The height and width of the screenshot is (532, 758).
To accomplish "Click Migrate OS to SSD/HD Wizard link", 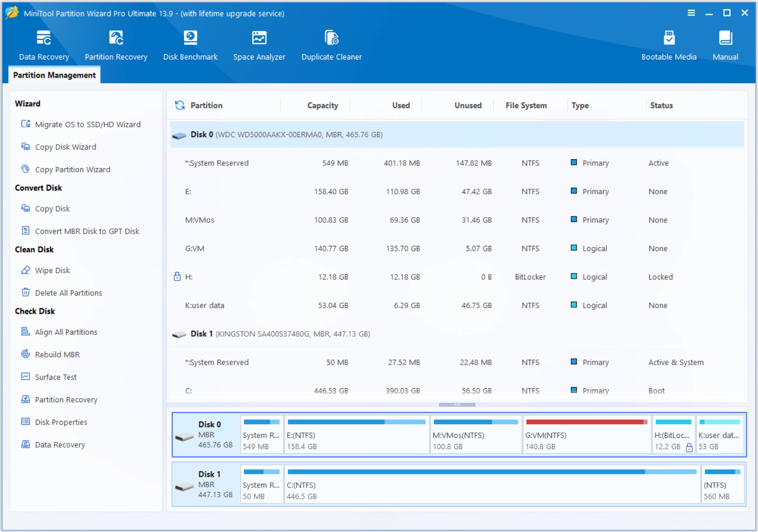I will (x=88, y=125).
